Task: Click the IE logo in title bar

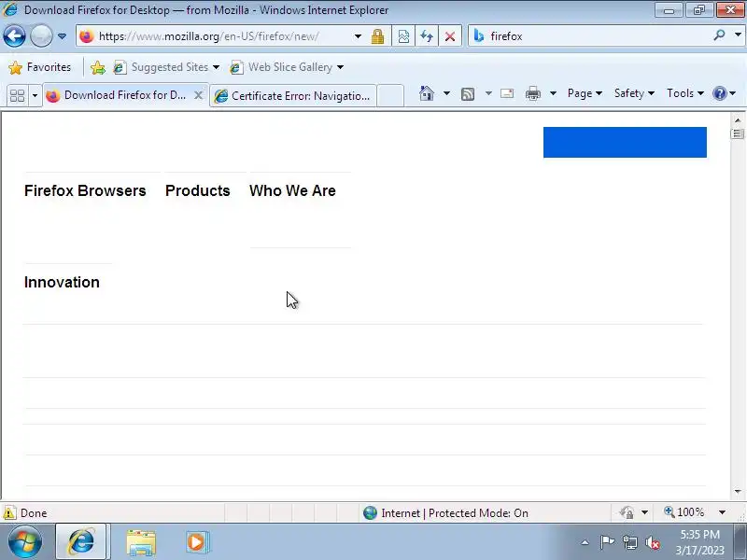Action: coord(9,9)
